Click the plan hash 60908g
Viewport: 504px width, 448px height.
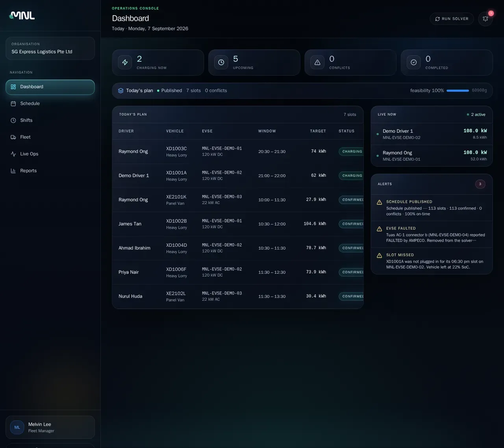(x=479, y=91)
